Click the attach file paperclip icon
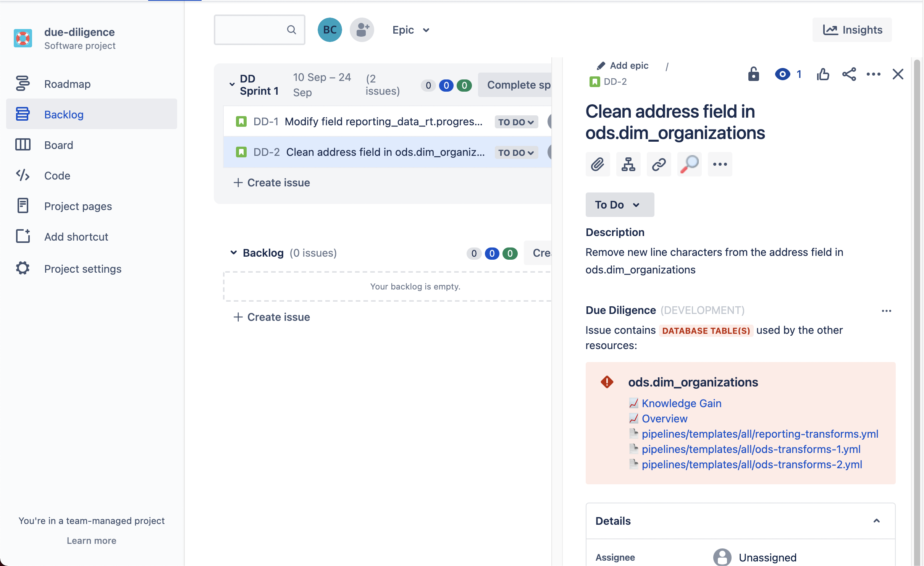This screenshot has height=566, width=924. (x=598, y=164)
